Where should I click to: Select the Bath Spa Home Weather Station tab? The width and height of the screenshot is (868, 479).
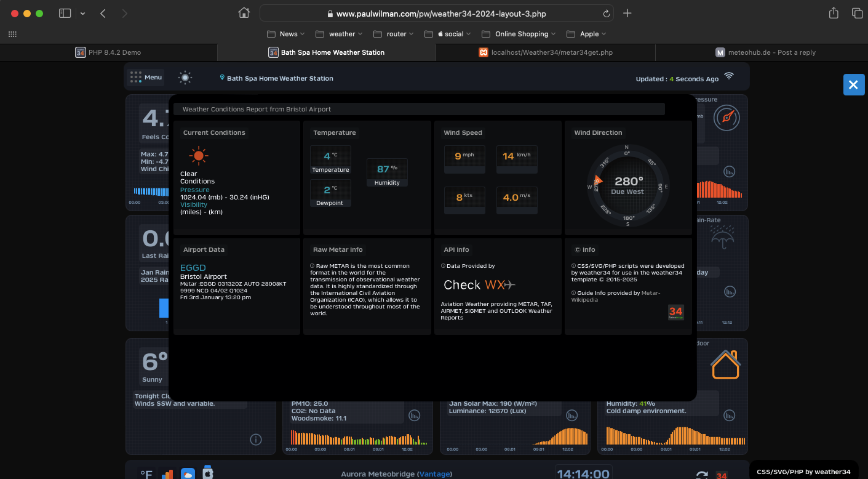327,52
